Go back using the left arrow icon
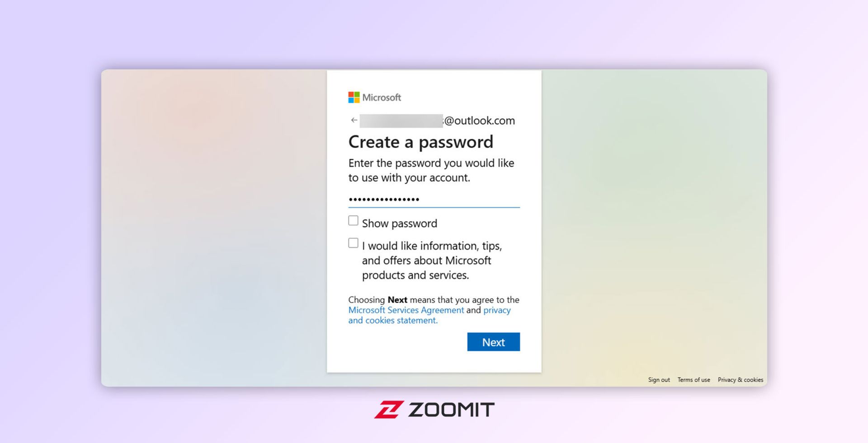868x443 pixels. (354, 120)
